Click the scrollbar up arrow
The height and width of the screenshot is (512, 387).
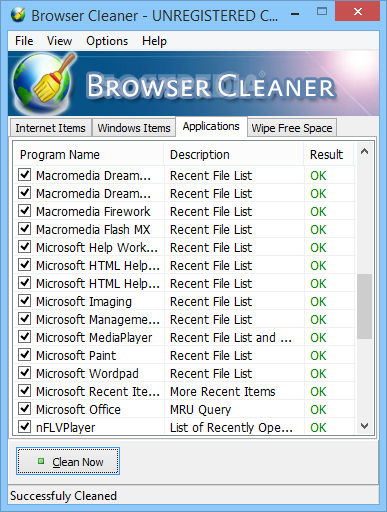[x=364, y=152]
